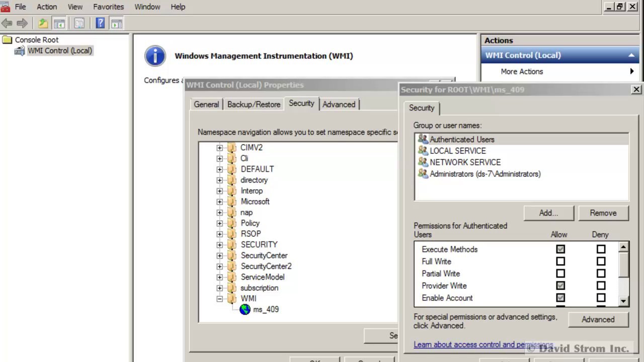Switch to the Backup/Restore tab
Screen dimensions: 644x362
tap(254, 104)
